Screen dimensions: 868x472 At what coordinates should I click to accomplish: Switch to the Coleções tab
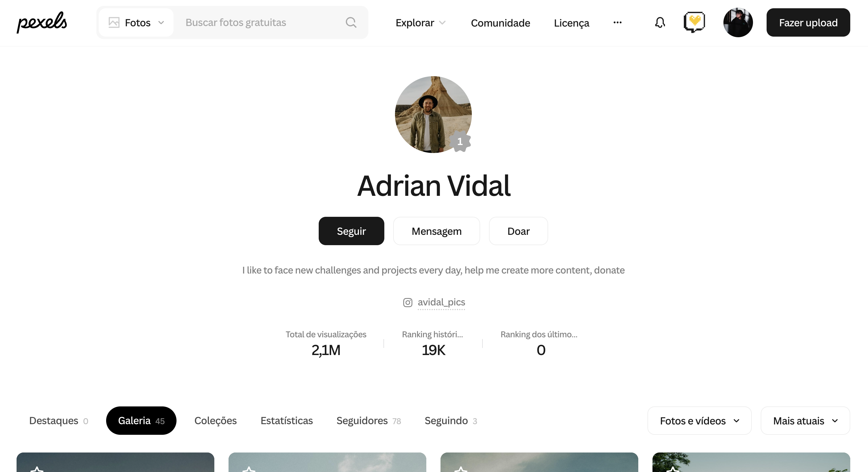[x=215, y=421]
